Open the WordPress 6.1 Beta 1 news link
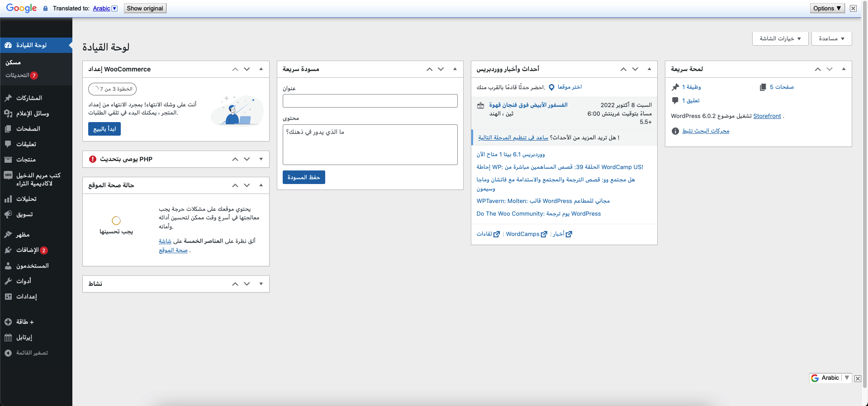The height and width of the screenshot is (406, 868). [x=511, y=155]
